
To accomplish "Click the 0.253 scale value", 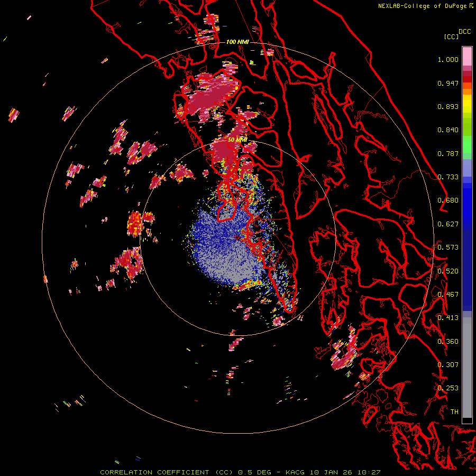I will [448, 388].
